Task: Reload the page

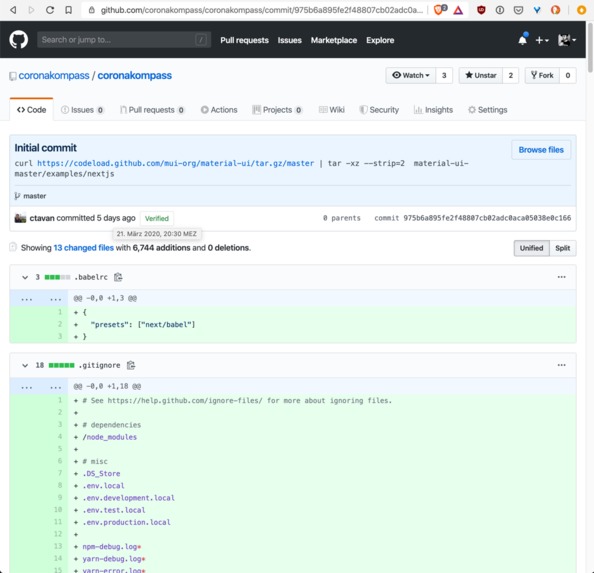Action: coord(50,10)
